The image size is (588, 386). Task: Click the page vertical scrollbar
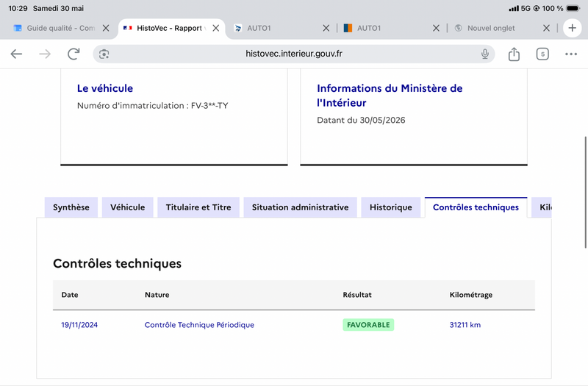(x=585, y=192)
